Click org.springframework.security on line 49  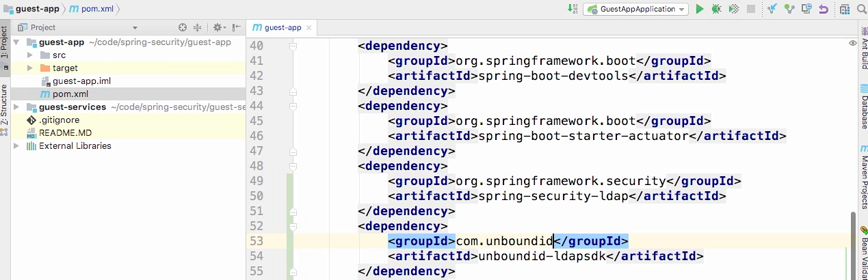pos(561,181)
